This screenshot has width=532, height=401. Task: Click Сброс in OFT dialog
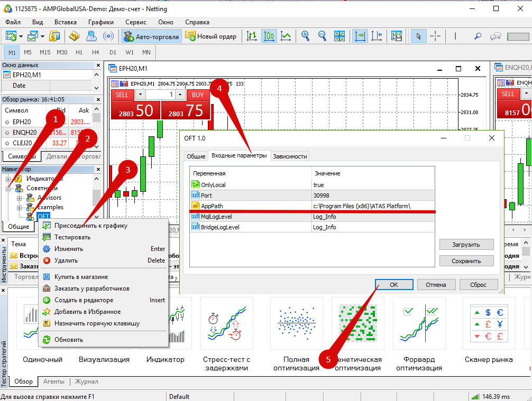[479, 285]
